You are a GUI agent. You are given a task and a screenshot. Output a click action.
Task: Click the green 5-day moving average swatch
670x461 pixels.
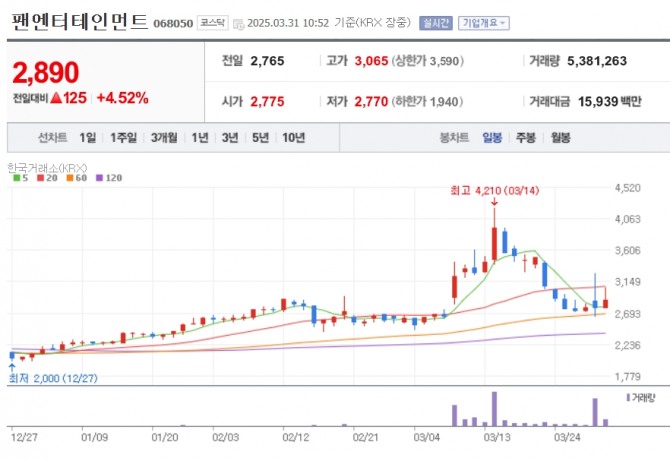[x=17, y=178]
